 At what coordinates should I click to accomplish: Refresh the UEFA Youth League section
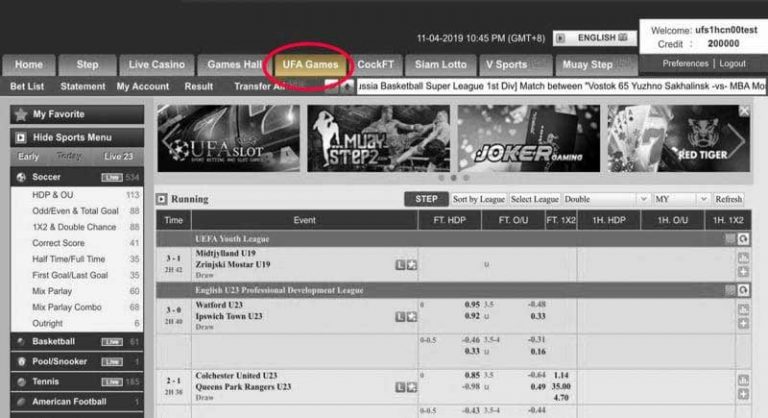[743, 239]
